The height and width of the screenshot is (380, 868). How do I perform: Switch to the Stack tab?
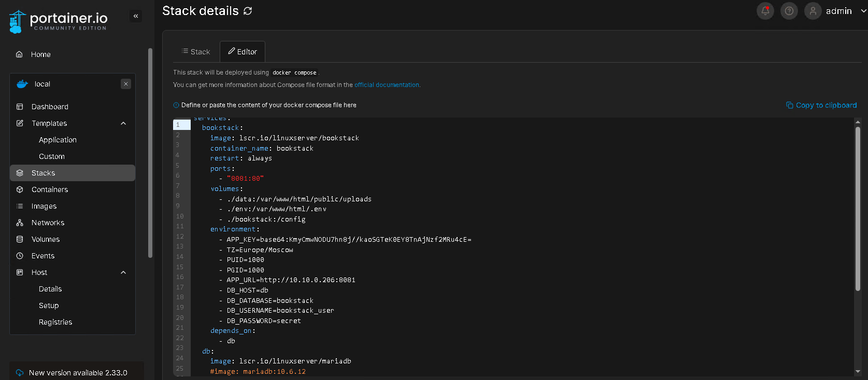point(196,52)
